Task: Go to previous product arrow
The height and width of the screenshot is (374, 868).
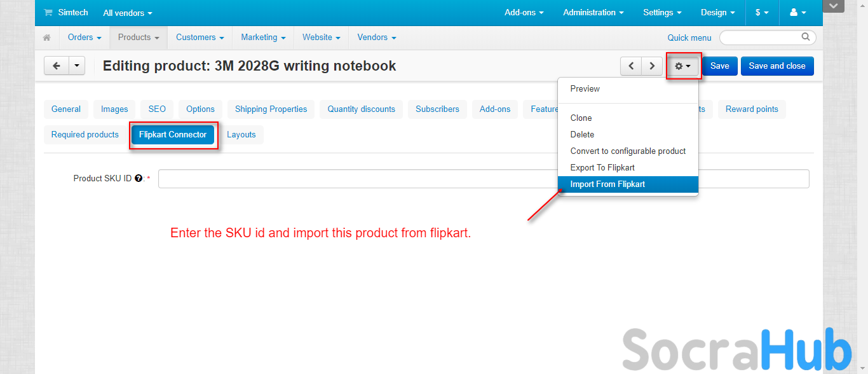Action: pyautogui.click(x=630, y=66)
